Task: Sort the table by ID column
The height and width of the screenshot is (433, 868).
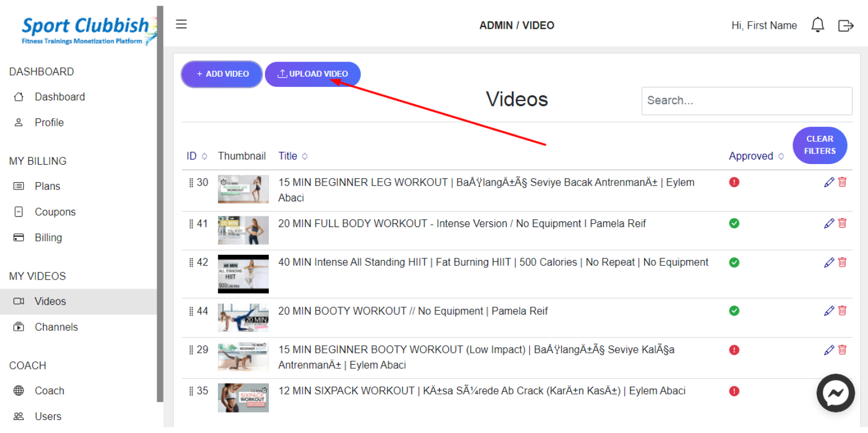Action: (197, 156)
